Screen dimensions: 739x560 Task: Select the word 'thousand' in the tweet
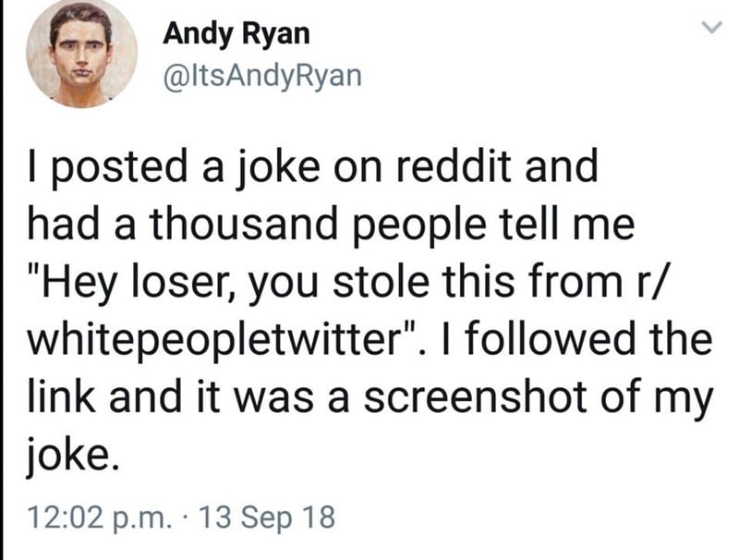click(244, 225)
